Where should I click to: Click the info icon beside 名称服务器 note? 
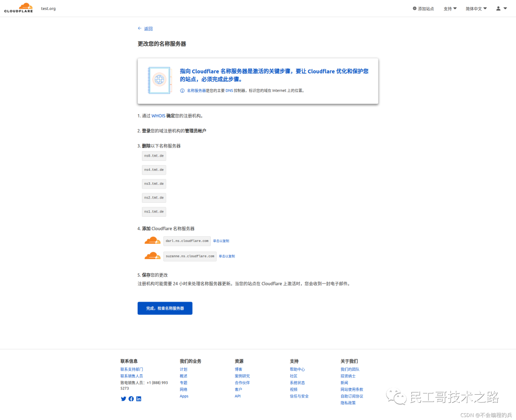pyautogui.click(x=182, y=90)
